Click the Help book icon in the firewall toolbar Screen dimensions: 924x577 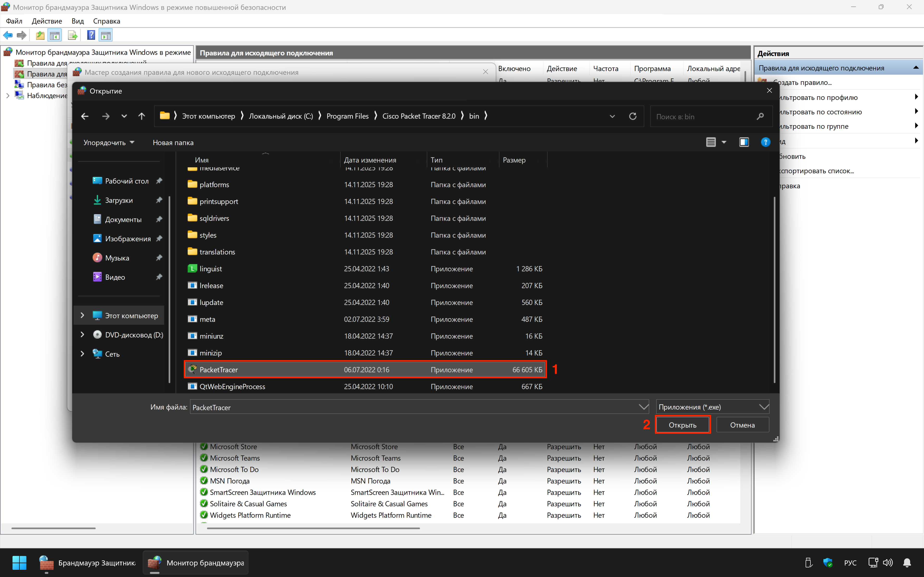tap(91, 36)
